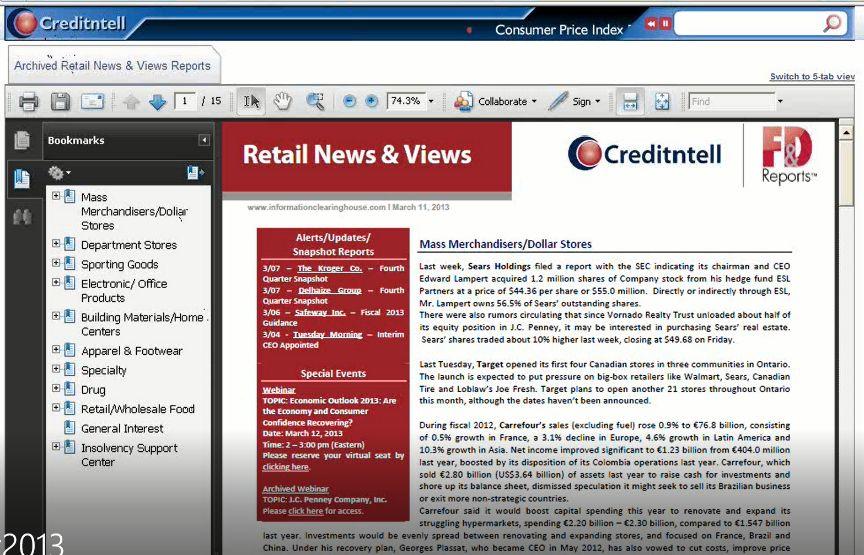Click the Sign pen icon

coord(558,101)
